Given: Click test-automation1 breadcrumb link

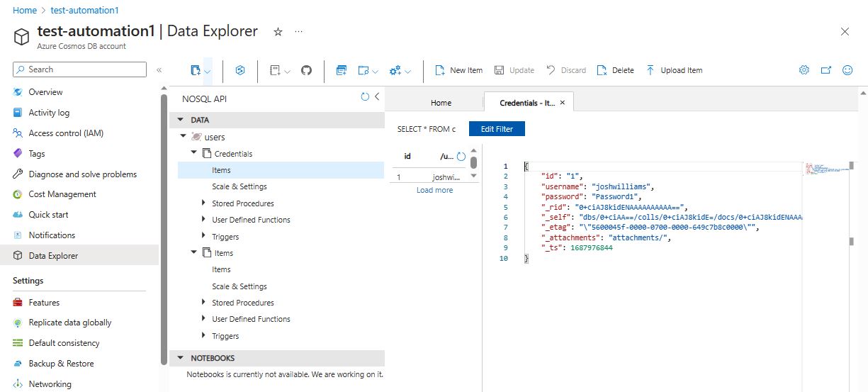Looking at the screenshot, I should click(85, 11).
